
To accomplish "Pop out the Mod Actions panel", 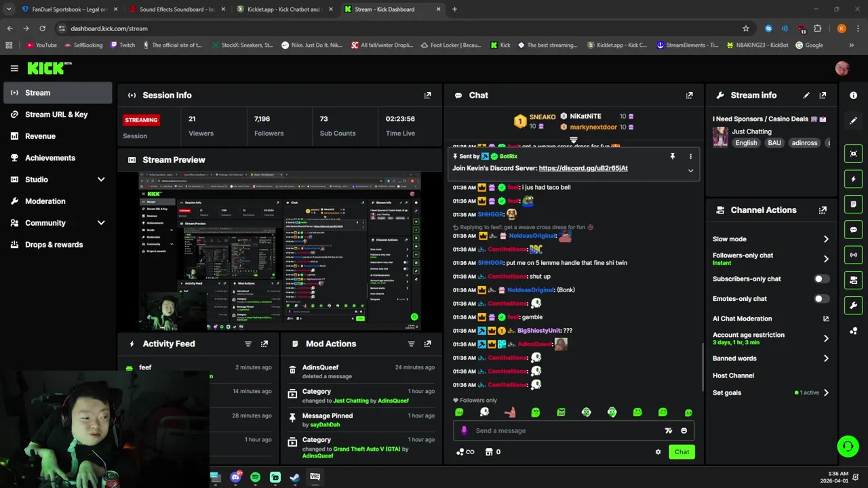I will click(427, 344).
